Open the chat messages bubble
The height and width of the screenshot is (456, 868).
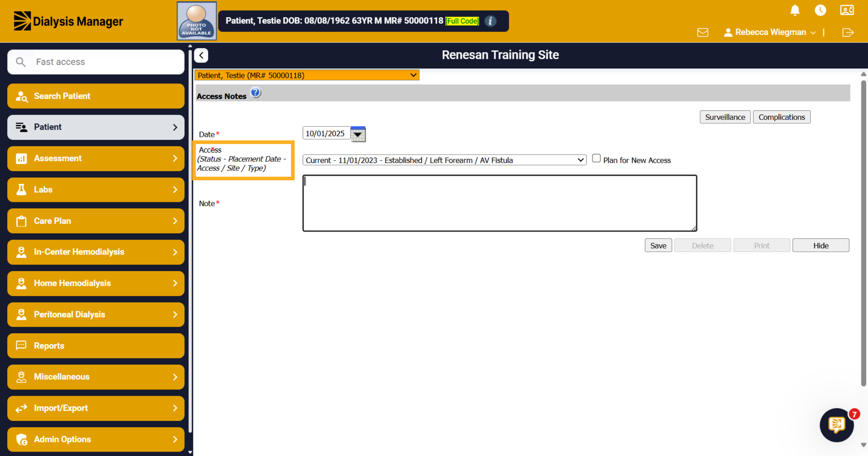pos(837,425)
